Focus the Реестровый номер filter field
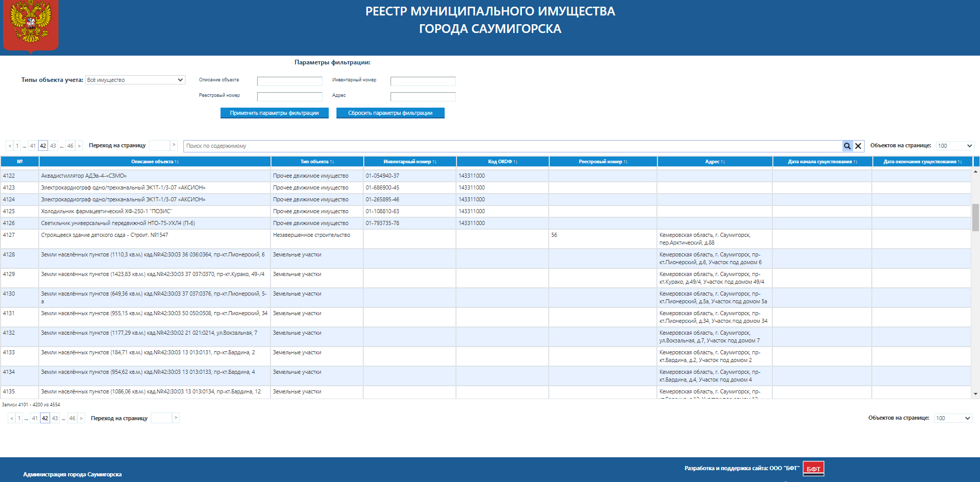 290,97
